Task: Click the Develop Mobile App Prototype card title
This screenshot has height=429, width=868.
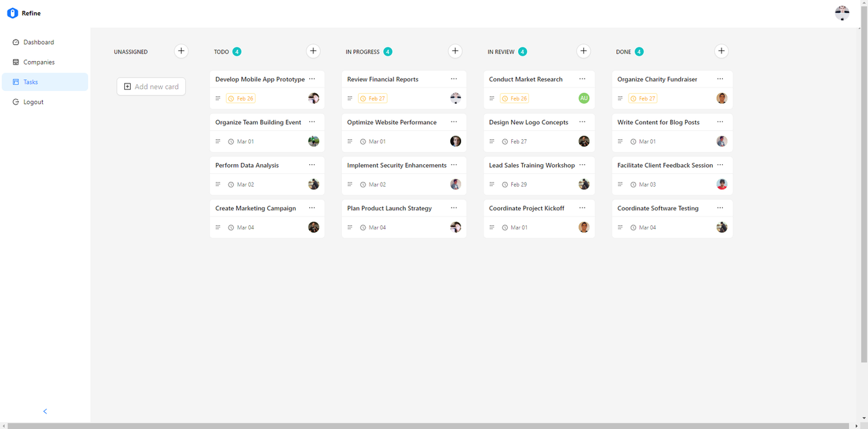Action: [260, 79]
